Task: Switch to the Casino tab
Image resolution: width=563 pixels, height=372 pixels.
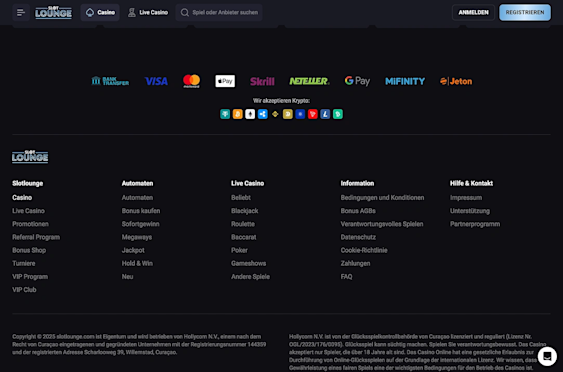Action: coord(100,13)
